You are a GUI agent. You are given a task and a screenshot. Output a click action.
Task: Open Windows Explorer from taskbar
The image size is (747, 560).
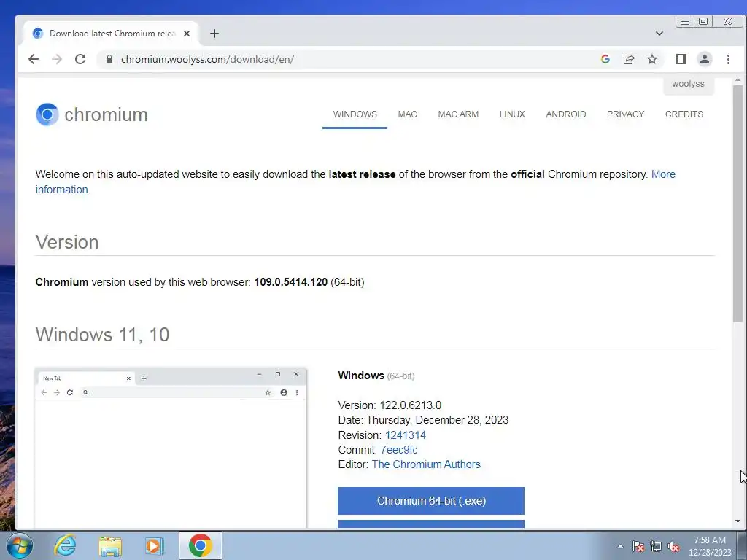click(110, 545)
